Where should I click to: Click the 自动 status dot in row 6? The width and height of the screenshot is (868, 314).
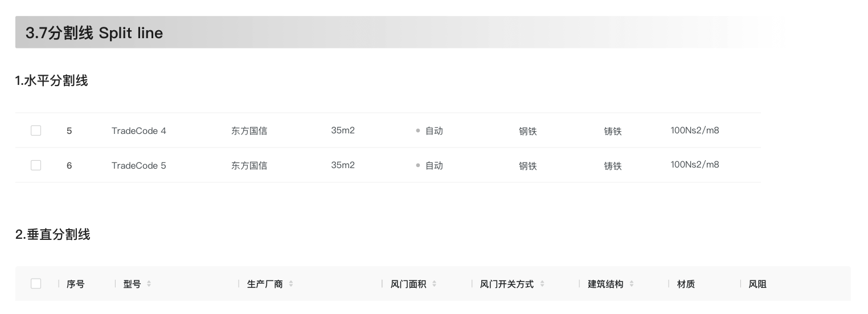tap(418, 165)
